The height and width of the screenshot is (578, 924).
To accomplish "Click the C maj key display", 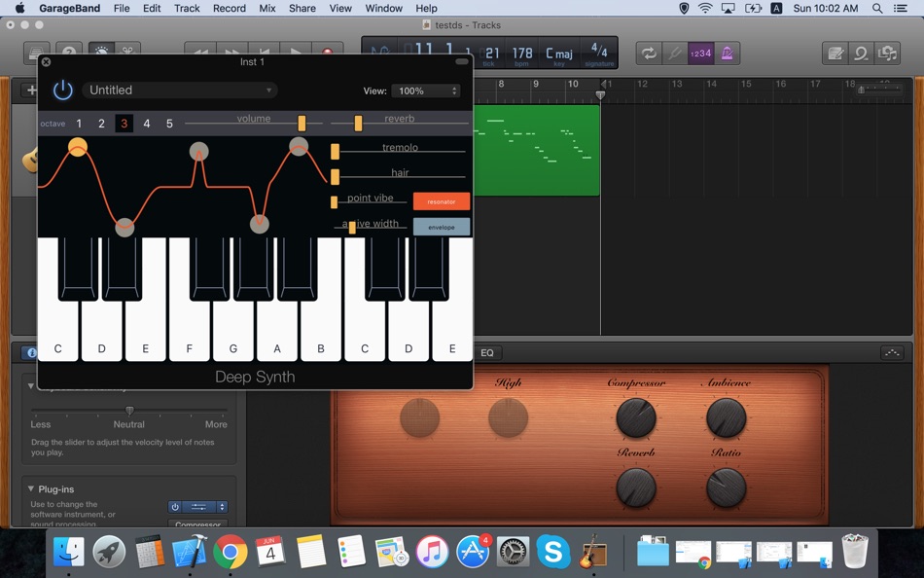I will coord(558,54).
